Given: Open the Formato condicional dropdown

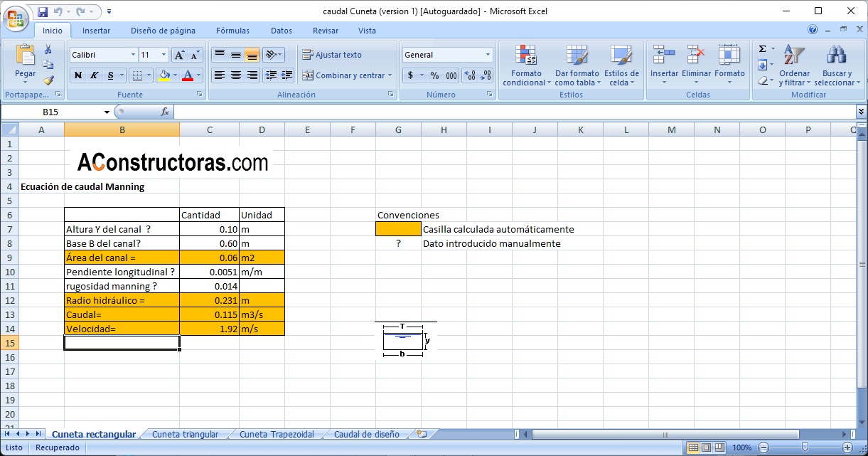Looking at the screenshot, I should point(527,66).
